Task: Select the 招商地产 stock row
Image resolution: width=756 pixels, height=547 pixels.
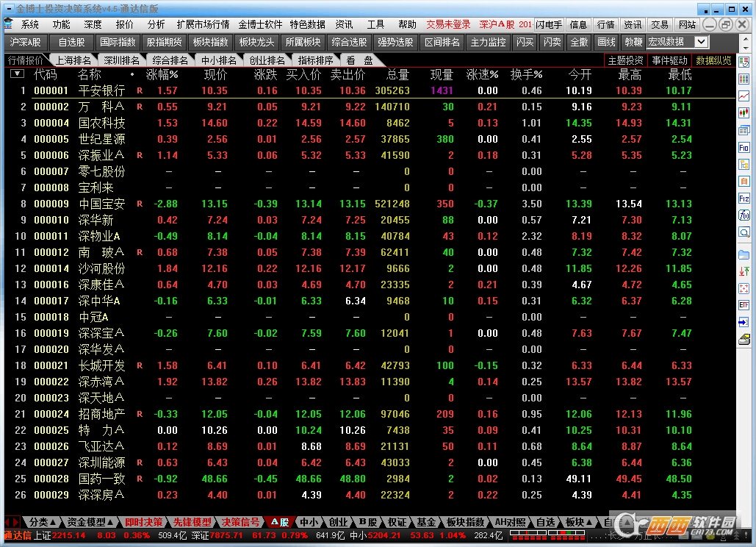Action: coord(369,414)
